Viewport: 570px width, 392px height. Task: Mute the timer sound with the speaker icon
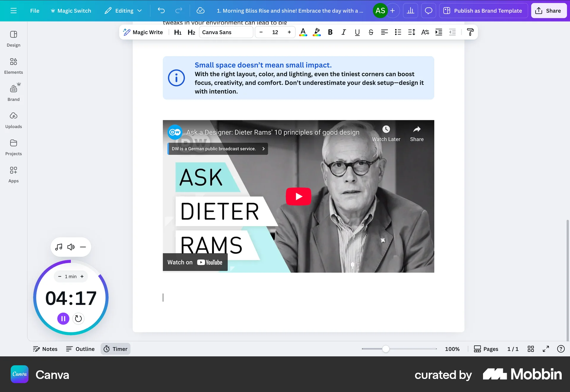click(x=71, y=247)
